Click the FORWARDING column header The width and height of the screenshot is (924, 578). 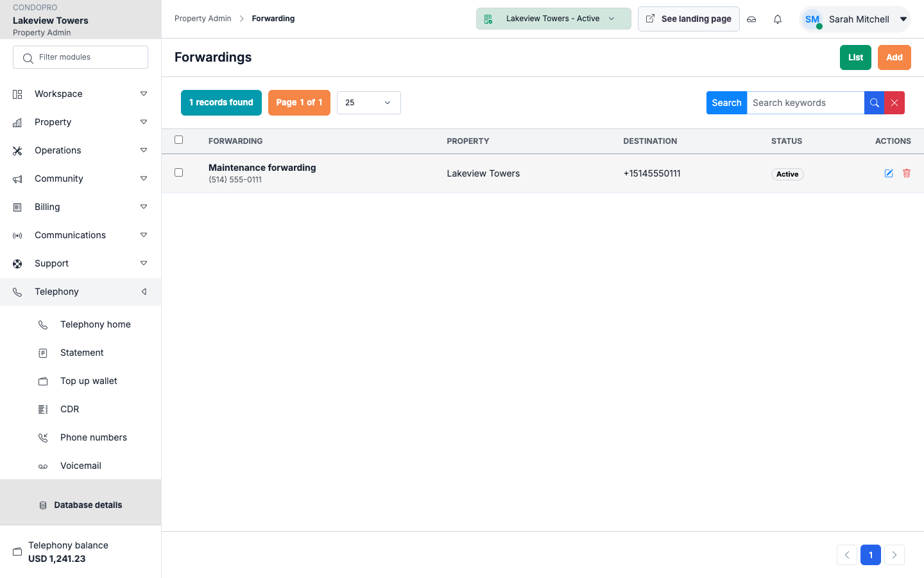pyautogui.click(x=235, y=141)
